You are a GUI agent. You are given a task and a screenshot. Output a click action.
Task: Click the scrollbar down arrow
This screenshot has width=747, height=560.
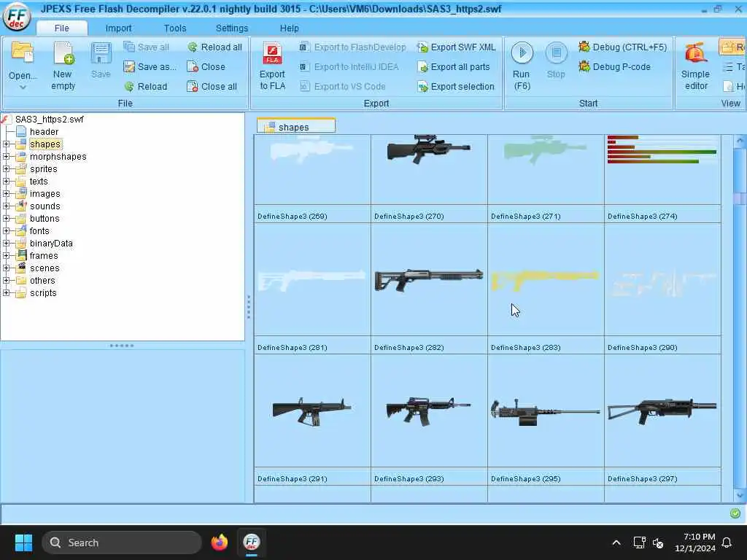pyautogui.click(x=740, y=495)
